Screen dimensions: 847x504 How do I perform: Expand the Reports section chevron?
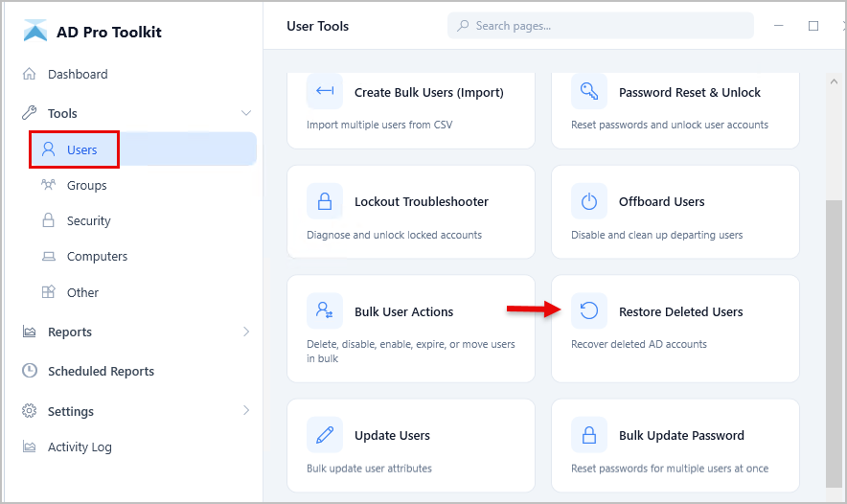click(x=246, y=332)
